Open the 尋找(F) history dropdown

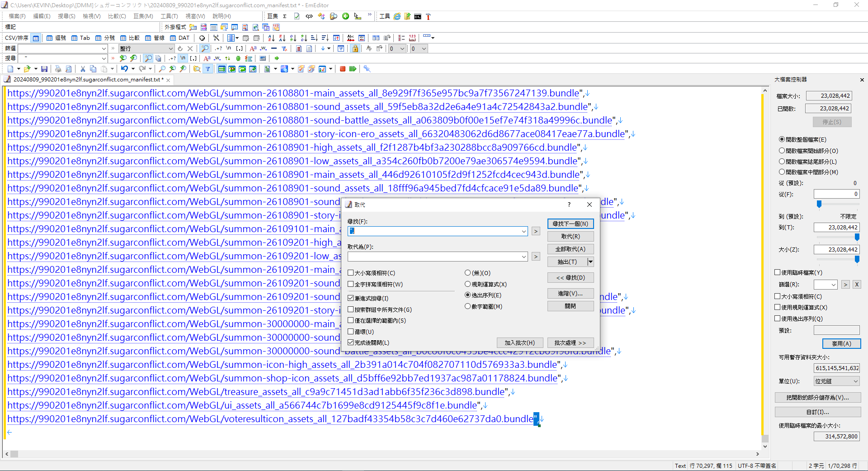[524, 231]
